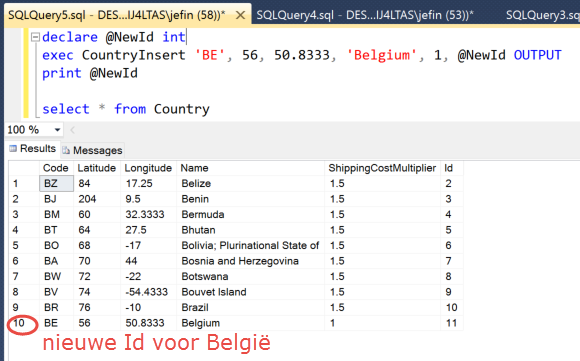Select the BZ code cell
Image resolution: width=580 pixels, height=361 pixels.
tap(57, 183)
